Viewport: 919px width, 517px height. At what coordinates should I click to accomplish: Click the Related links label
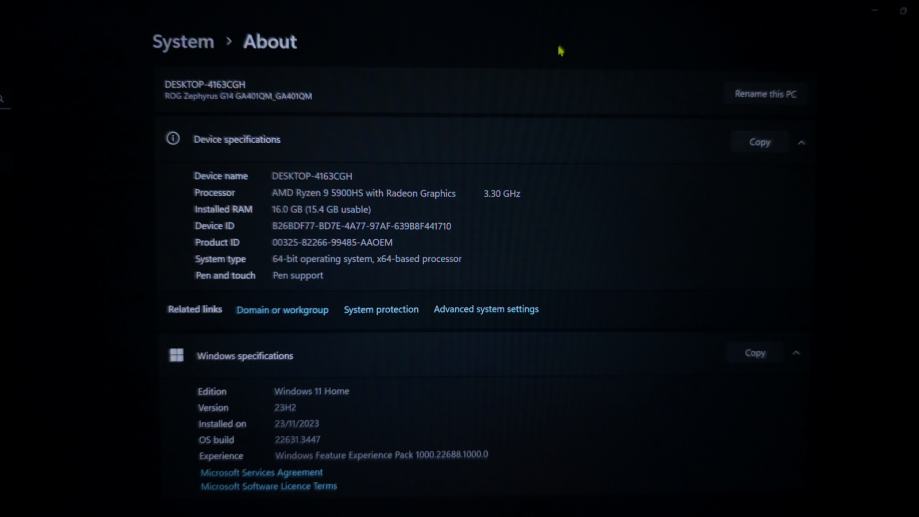tap(195, 309)
